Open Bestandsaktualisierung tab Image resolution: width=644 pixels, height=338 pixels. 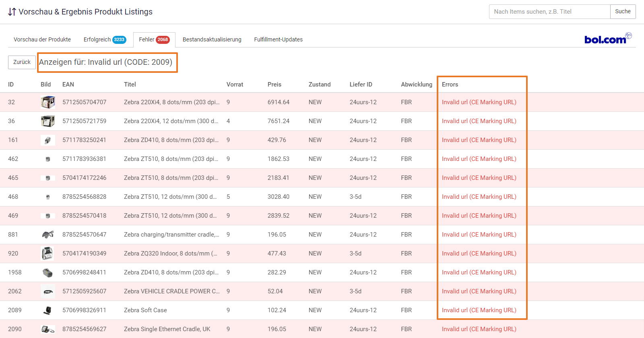tap(212, 39)
